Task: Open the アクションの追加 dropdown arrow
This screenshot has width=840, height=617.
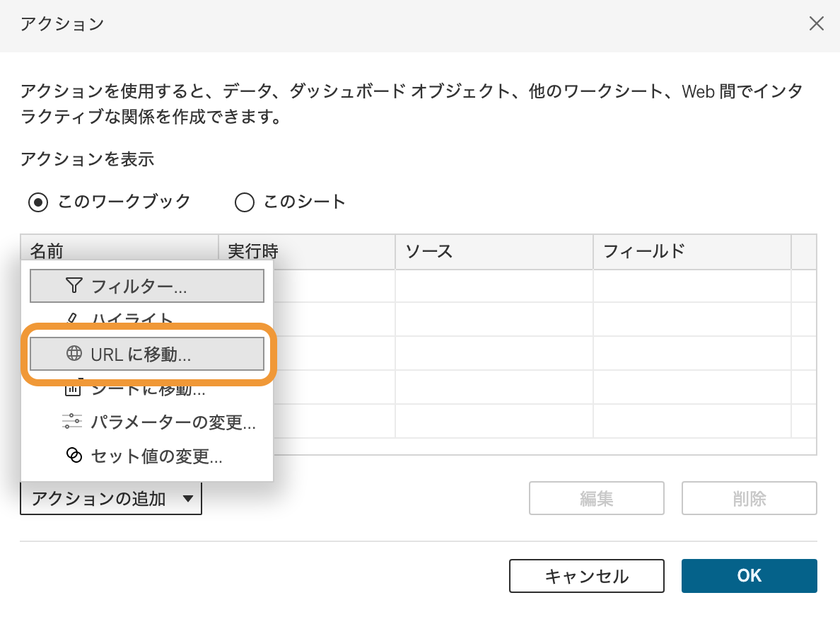Action: click(188, 498)
